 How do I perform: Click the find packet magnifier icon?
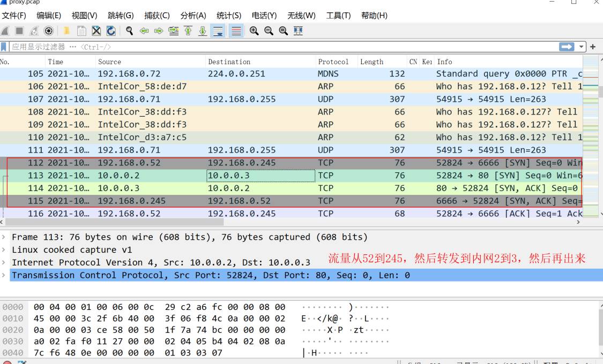(129, 31)
